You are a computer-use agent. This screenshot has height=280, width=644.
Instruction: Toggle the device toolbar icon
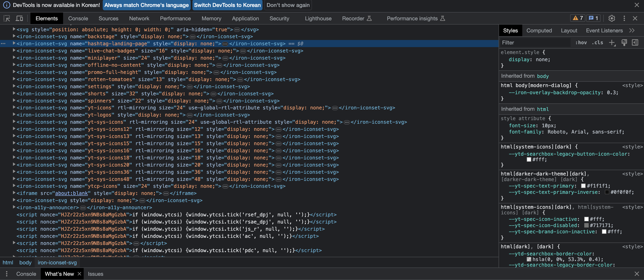coord(19,19)
